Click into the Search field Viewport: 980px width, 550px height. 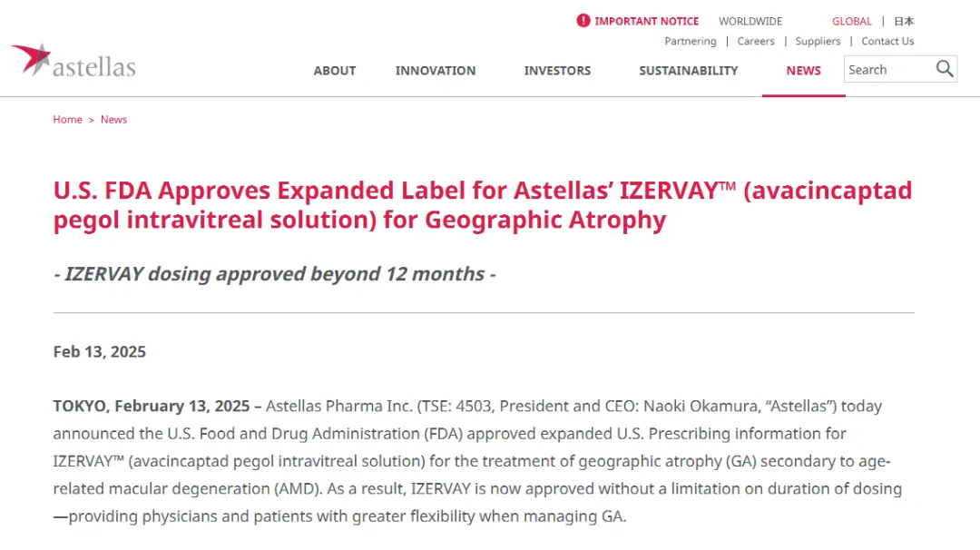[x=887, y=70]
